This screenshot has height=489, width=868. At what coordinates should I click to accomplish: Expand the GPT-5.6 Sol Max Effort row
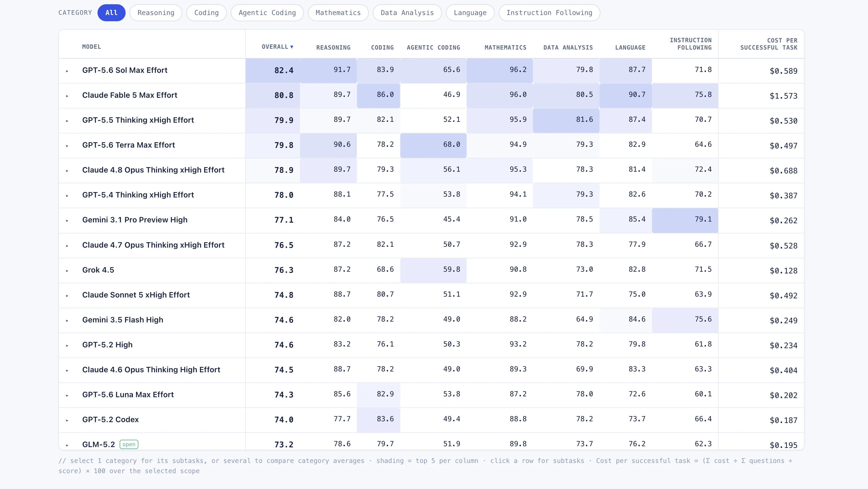(67, 71)
